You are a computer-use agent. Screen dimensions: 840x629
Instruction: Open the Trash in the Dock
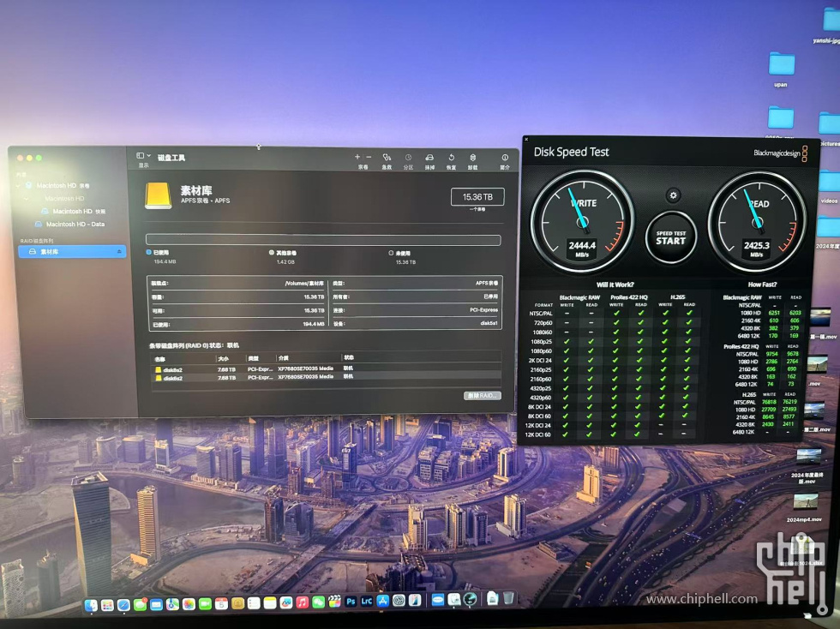508,598
